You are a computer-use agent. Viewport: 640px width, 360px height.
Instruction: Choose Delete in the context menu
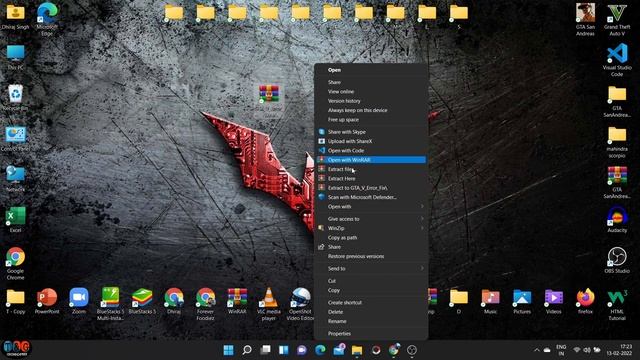pyautogui.click(x=371, y=312)
